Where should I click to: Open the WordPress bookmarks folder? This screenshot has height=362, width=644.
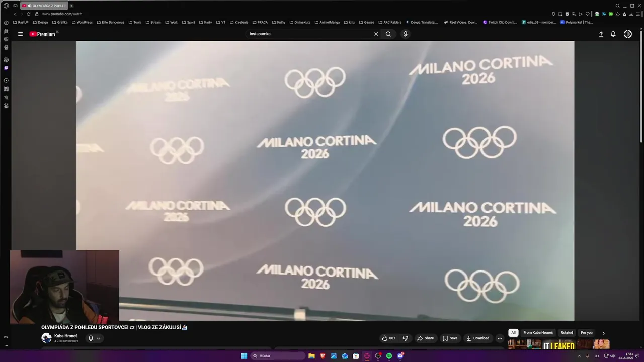pos(82,23)
